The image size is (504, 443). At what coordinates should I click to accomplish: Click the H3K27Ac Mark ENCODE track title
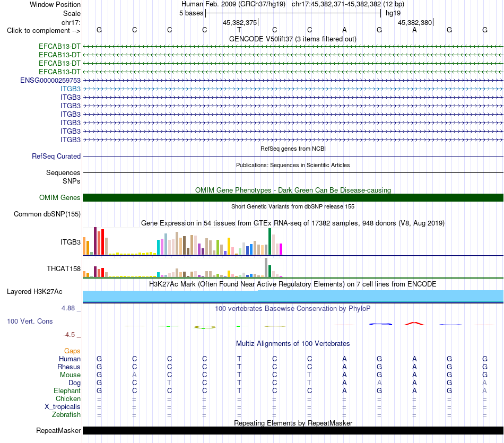(x=293, y=284)
